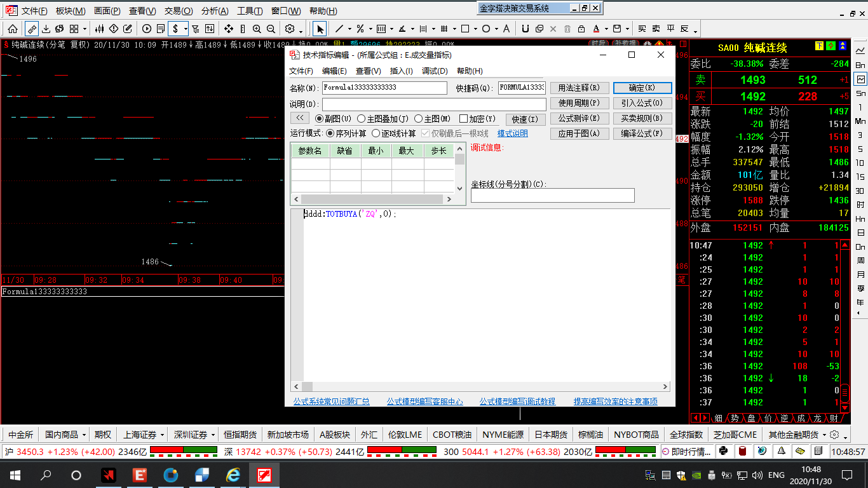Open the 插入(I) menu in formula editor
Viewport: 868px width, 488px height.
tap(401, 71)
